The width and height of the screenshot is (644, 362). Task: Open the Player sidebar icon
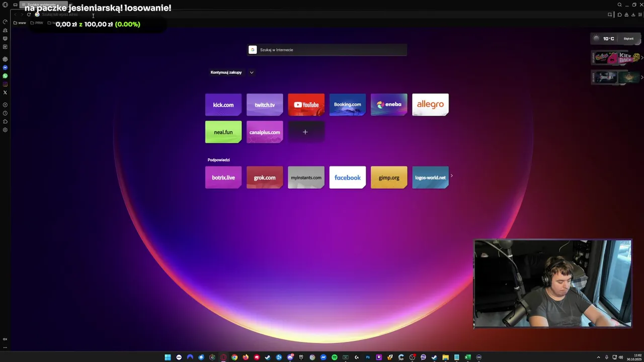click(5, 105)
